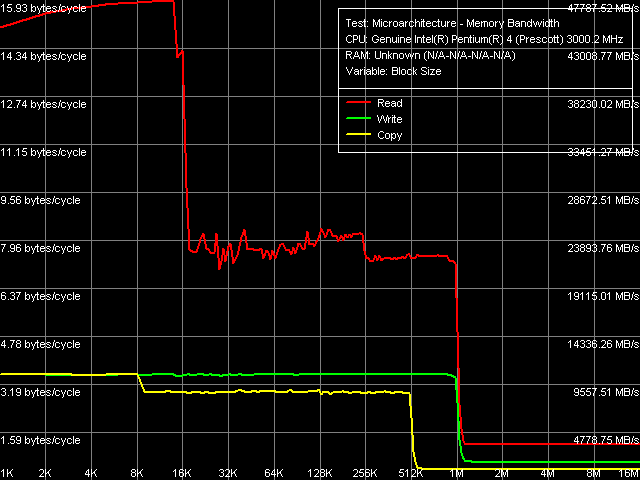Click the 'RAM: Unknown' info line
This screenshot has width=640, height=480.
(x=430, y=56)
